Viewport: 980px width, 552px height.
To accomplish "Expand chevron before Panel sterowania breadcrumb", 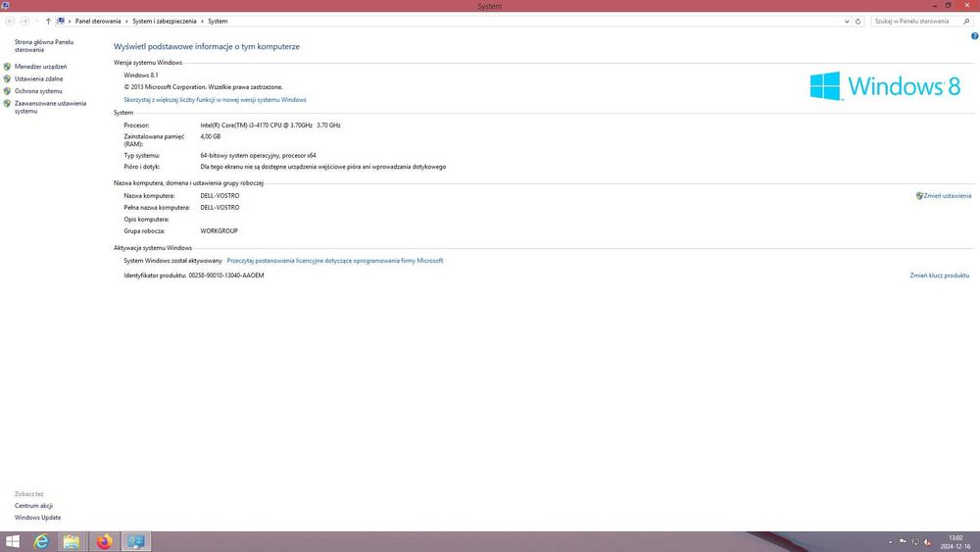I will (70, 22).
